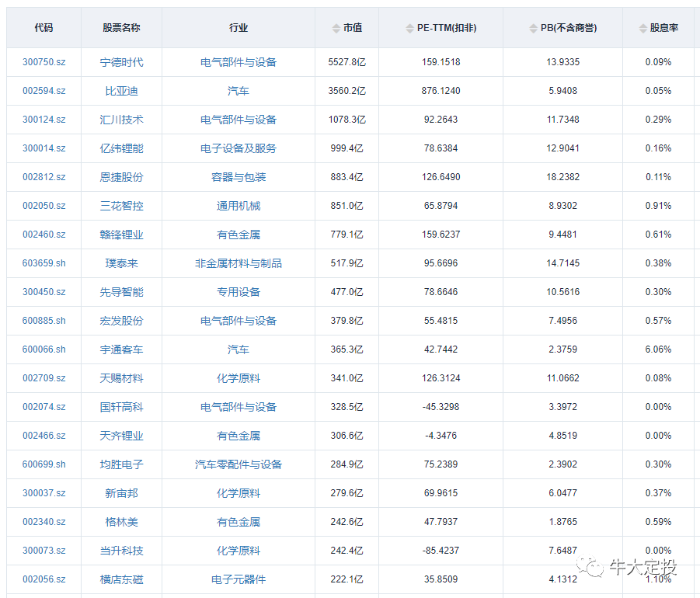700x598 pixels.
Task: Open stock code 300073.sz
Action: (44, 551)
